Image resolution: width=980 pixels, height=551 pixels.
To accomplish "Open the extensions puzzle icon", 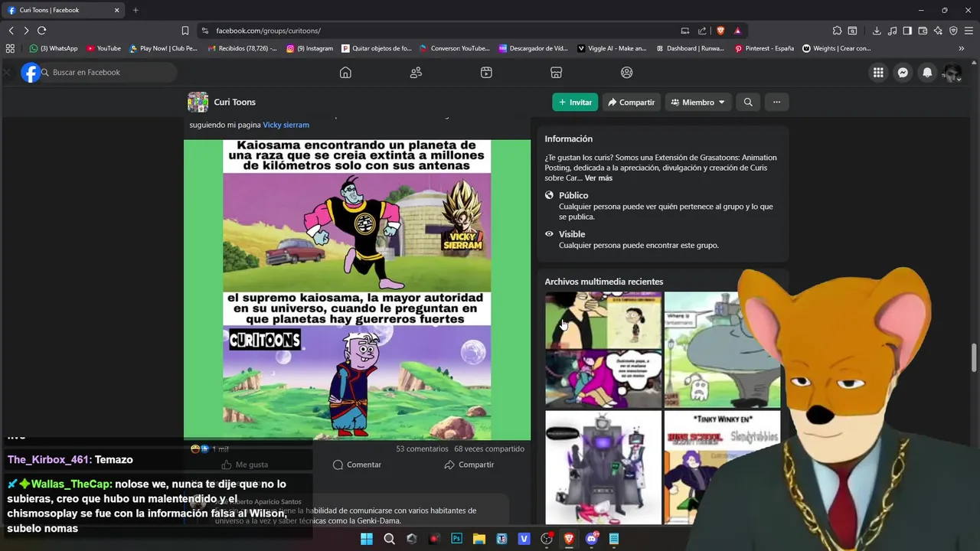I will tap(837, 31).
